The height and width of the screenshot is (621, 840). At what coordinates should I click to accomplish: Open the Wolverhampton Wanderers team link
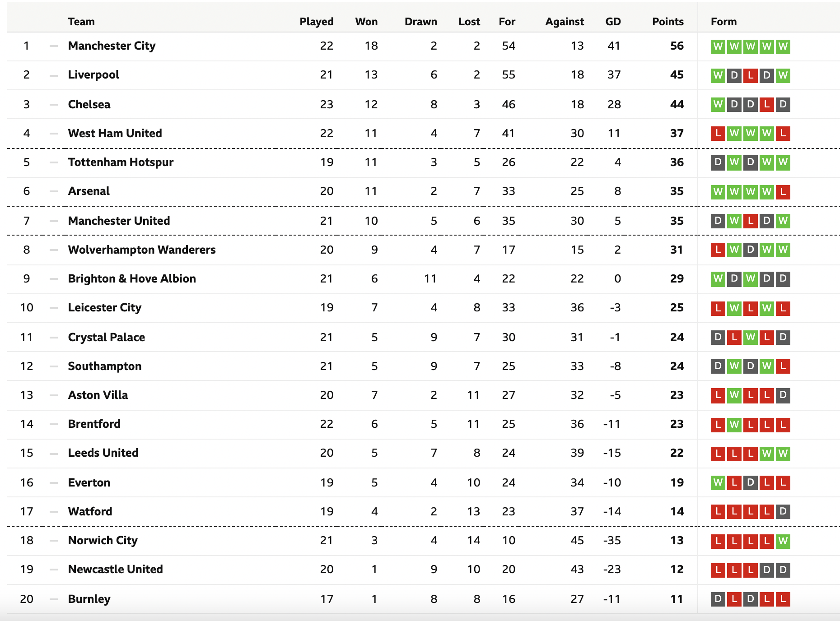click(x=142, y=250)
